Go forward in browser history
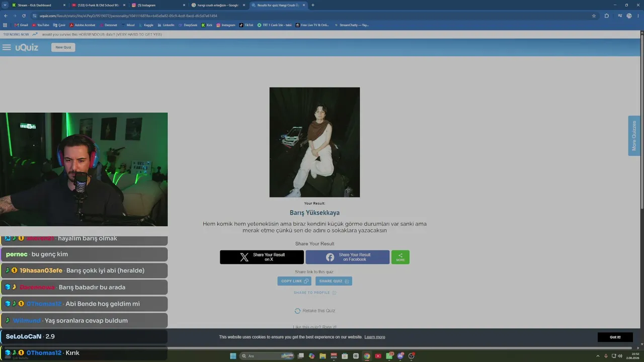644x362 pixels. coord(15,16)
